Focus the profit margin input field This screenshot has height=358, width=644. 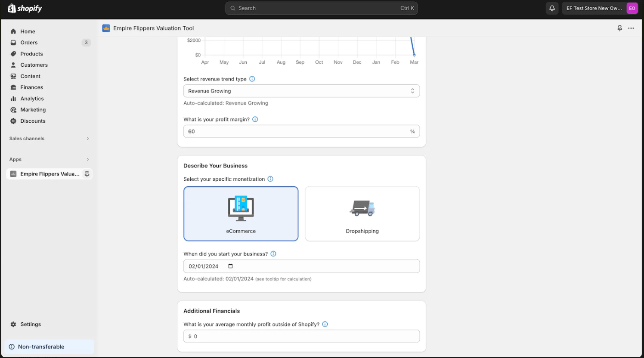[301, 131]
